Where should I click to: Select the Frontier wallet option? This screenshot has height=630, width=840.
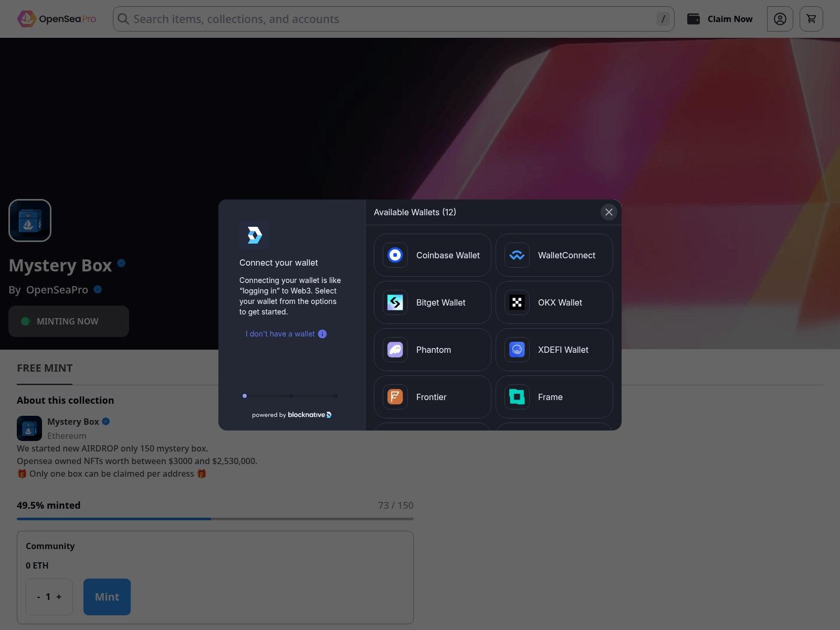(x=433, y=397)
